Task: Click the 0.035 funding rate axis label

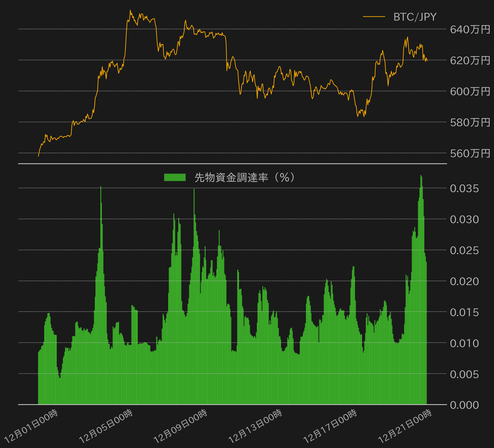Action: [464, 188]
